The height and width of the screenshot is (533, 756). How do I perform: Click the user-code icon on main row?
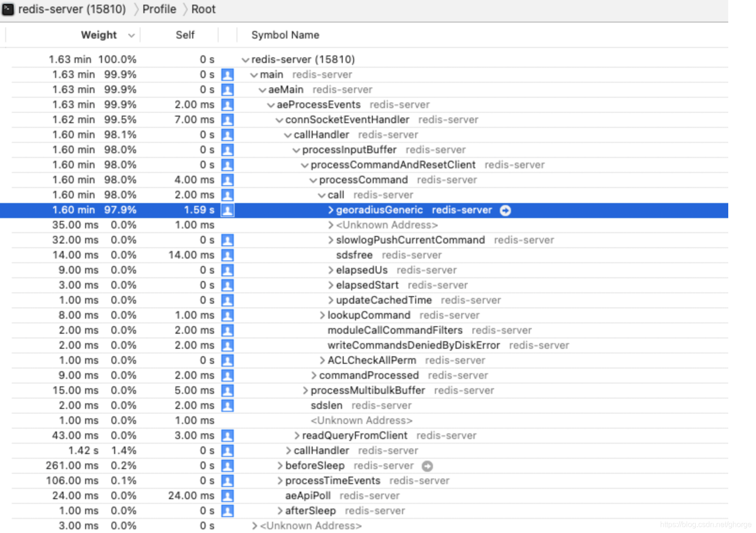228,75
